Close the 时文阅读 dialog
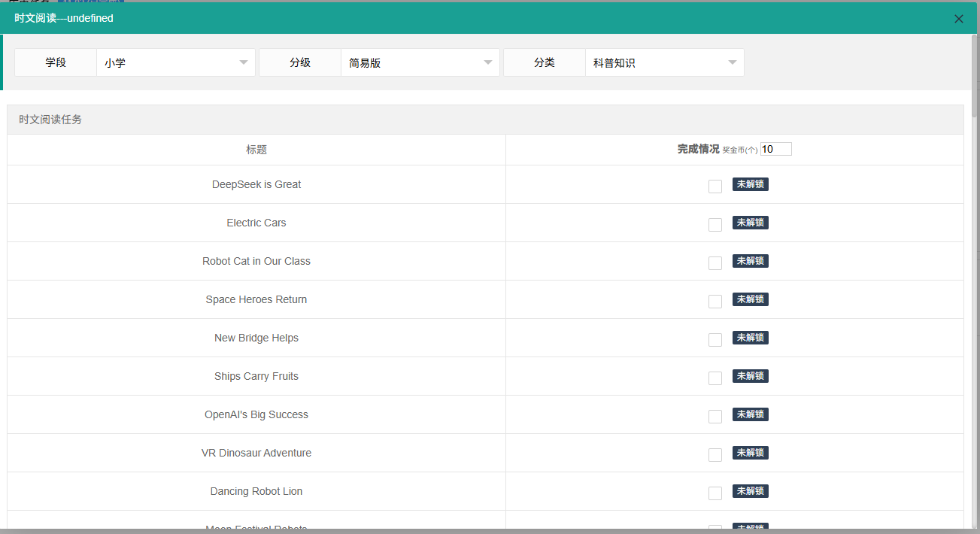The image size is (980, 534). [958, 19]
